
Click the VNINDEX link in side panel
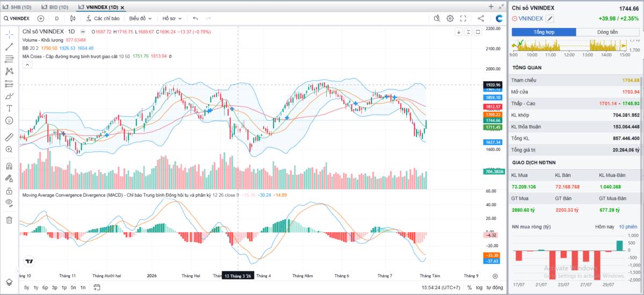(x=531, y=18)
